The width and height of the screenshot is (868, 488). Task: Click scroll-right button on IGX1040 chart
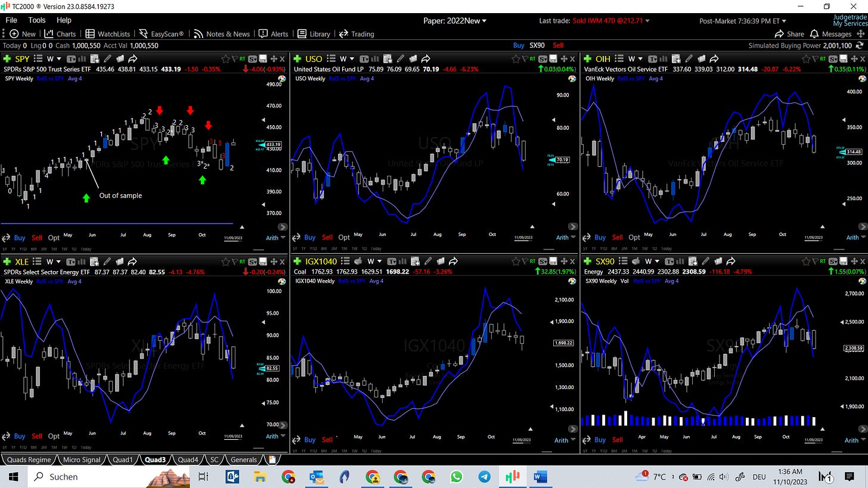573,429
